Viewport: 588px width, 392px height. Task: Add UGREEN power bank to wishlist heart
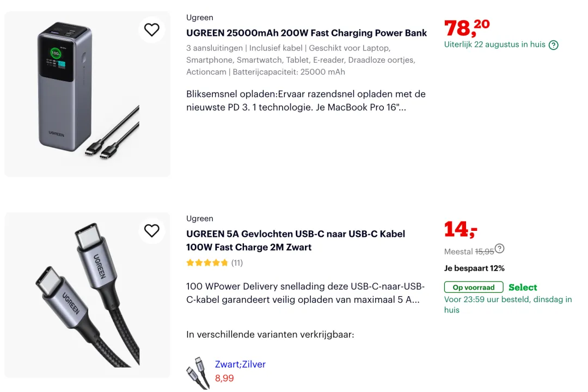point(151,29)
